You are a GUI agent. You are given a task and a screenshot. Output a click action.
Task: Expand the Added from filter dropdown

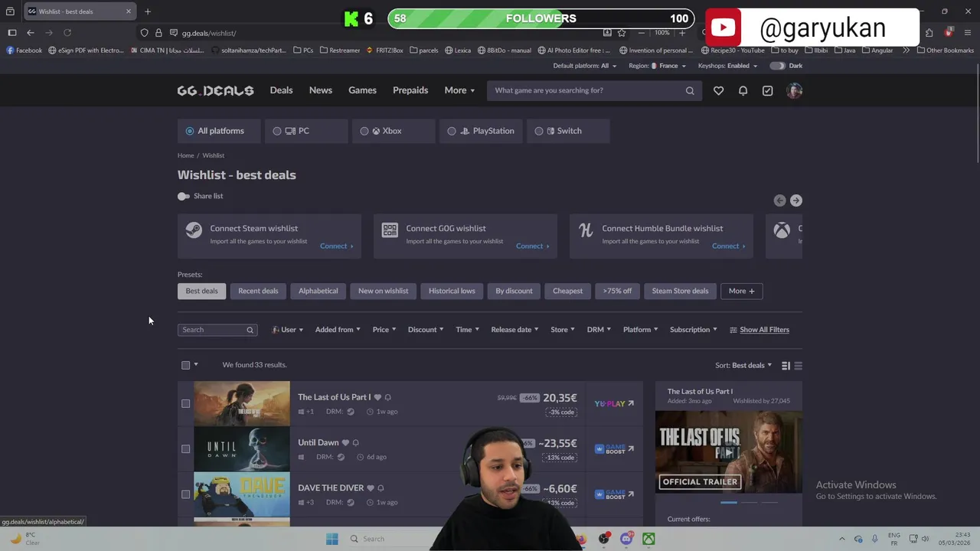(338, 330)
